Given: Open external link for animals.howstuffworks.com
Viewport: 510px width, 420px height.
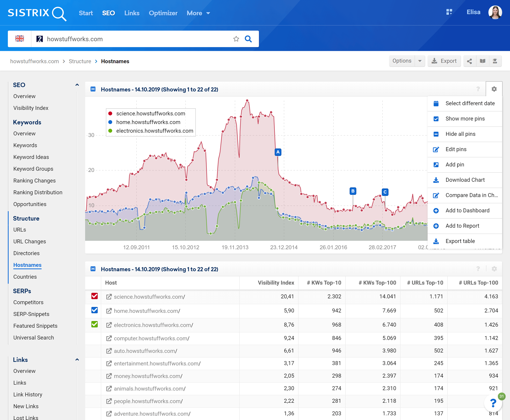Looking at the screenshot, I should point(109,389).
